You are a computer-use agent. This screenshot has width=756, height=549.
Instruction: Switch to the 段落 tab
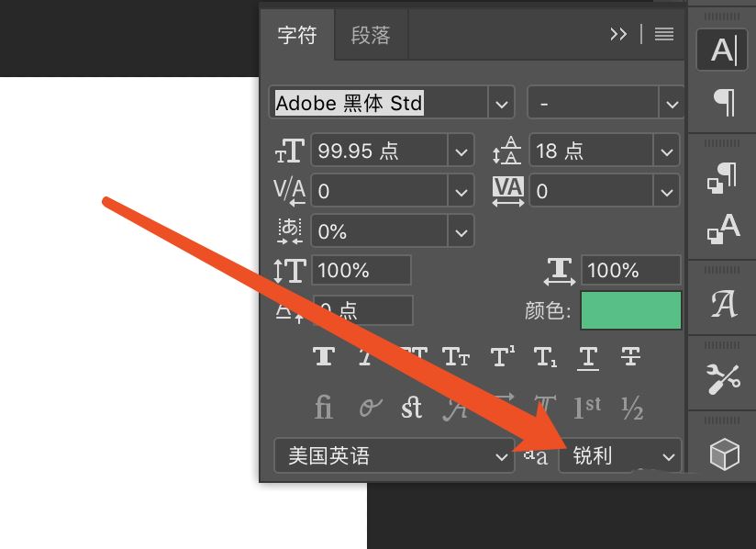(371, 35)
